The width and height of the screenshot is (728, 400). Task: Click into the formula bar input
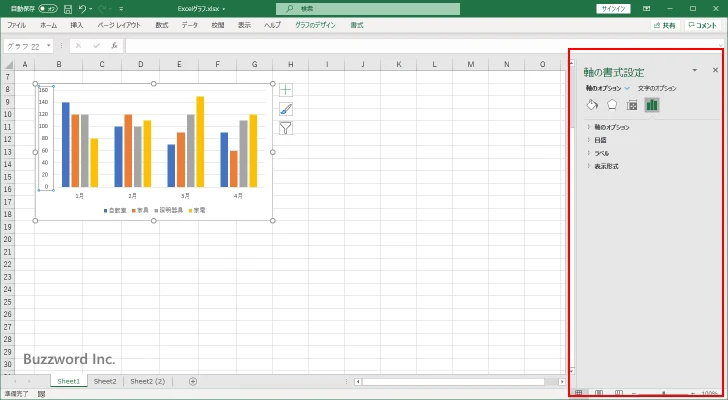pyautogui.click(x=400, y=46)
